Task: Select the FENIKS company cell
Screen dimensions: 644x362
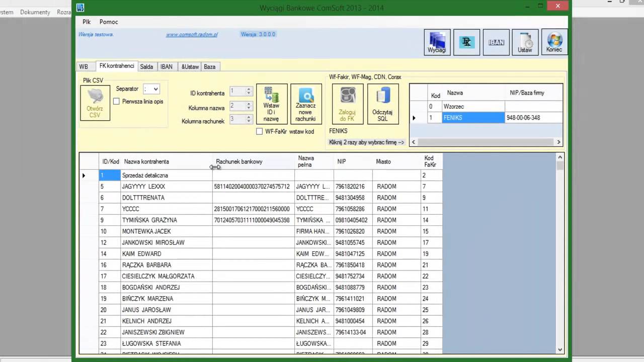Action: pyautogui.click(x=473, y=118)
